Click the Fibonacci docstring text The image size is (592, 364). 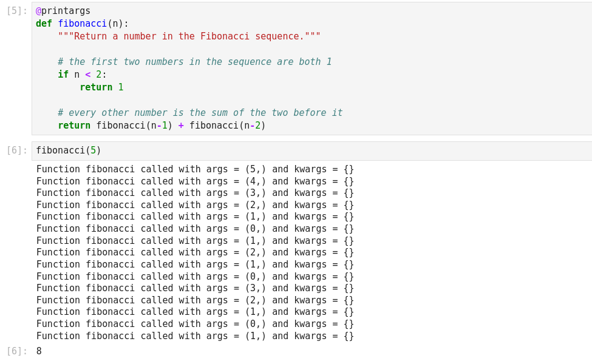pos(189,36)
